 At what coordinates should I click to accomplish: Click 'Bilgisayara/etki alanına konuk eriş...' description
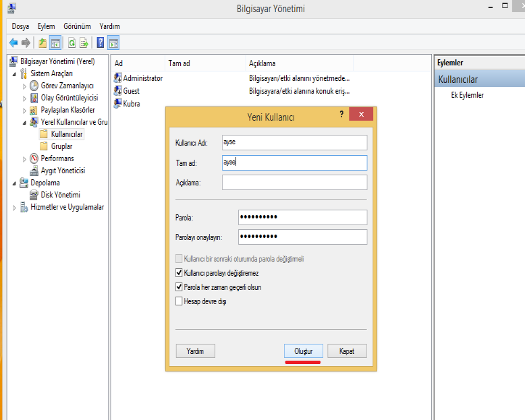[300, 91]
